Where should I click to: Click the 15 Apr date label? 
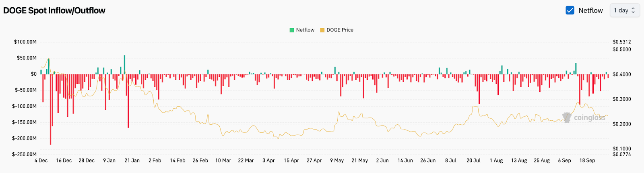[291, 161]
